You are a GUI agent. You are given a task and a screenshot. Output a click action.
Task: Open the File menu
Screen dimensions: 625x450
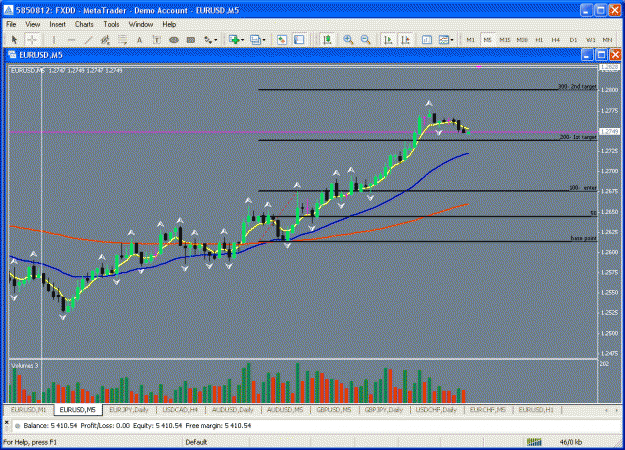coord(11,24)
